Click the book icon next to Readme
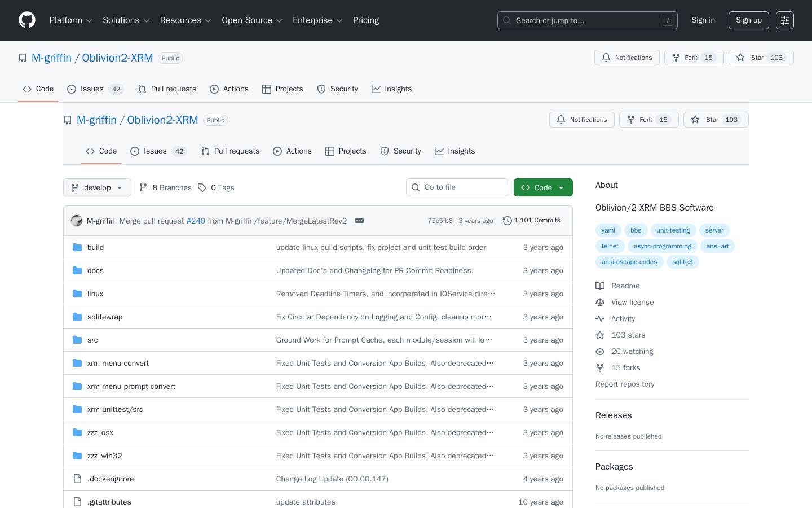The height and width of the screenshot is (508, 812). click(600, 286)
